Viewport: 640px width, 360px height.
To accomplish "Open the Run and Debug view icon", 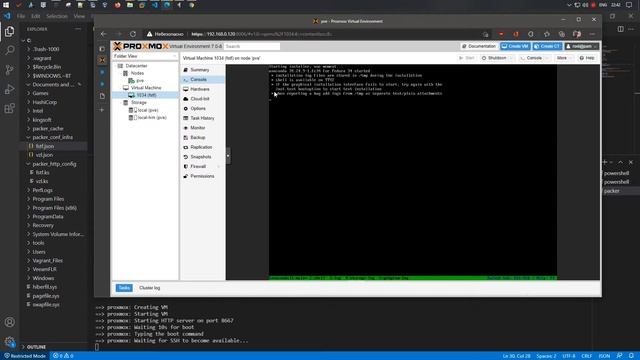I will pyautogui.click(x=9, y=89).
